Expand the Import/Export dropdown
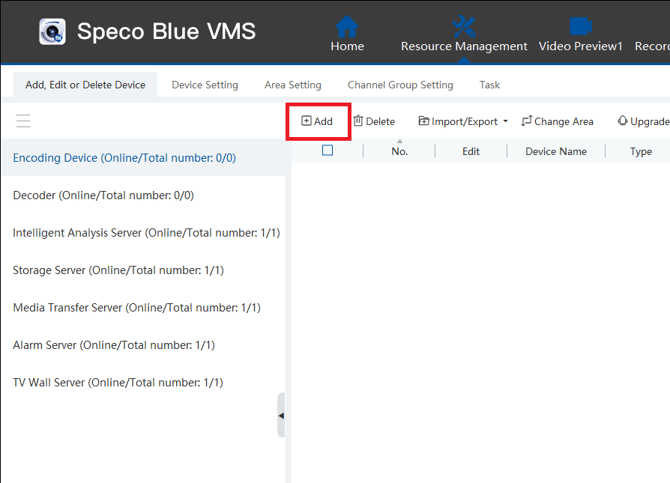This screenshot has height=483, width=670. (463, 121)
